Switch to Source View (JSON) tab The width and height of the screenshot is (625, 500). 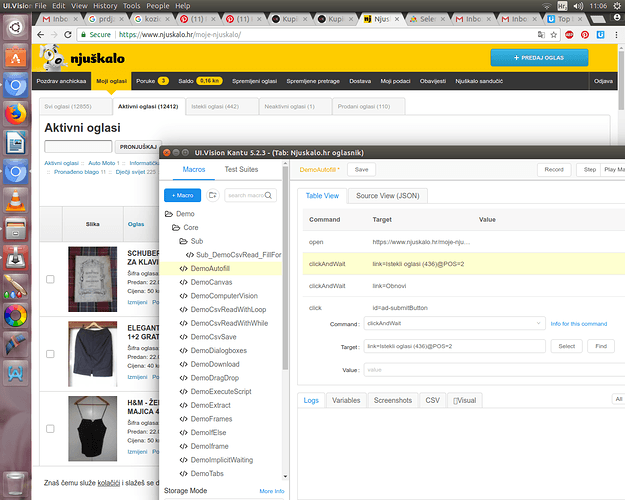point(388,196)
